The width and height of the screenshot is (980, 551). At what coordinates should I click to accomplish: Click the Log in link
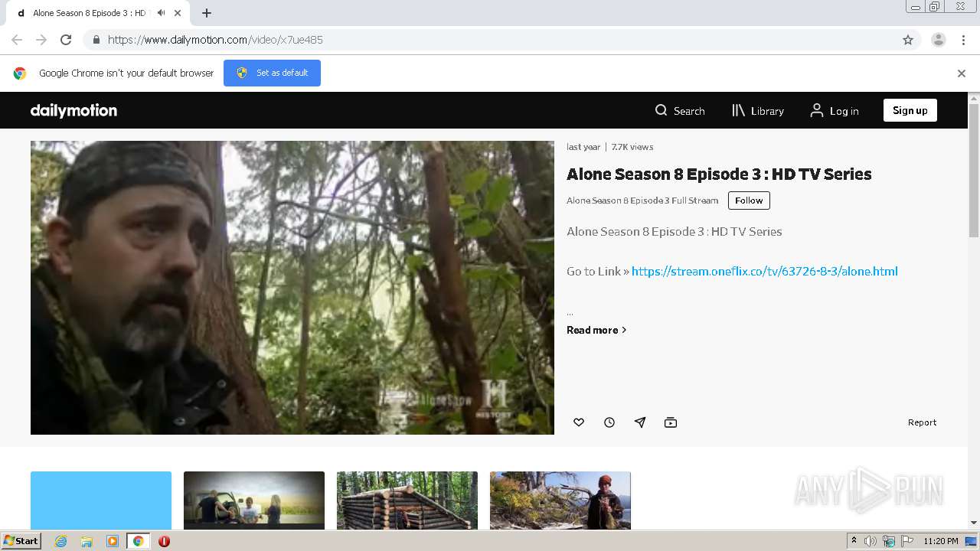(835, 111)
